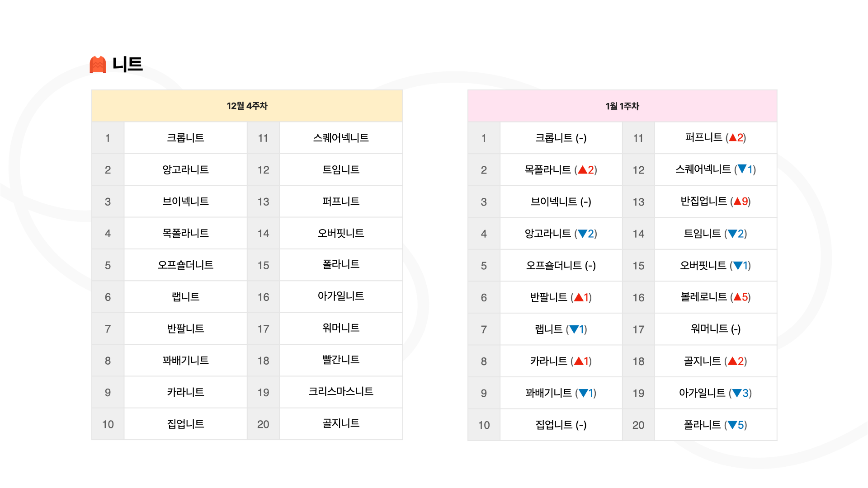
Task: Click rank number 1 in the 12월 4주차 table
Action: pos(108,138)
